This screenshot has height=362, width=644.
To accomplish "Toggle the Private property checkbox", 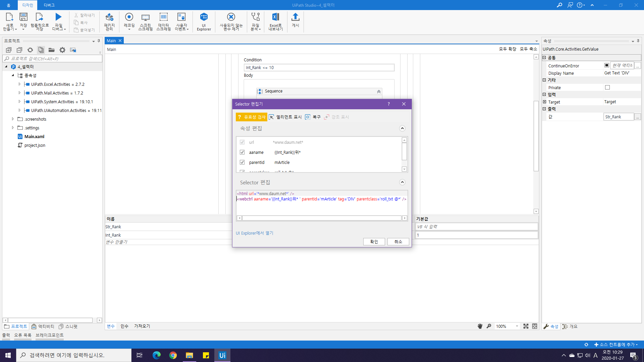I will click(x=607, y=87).
